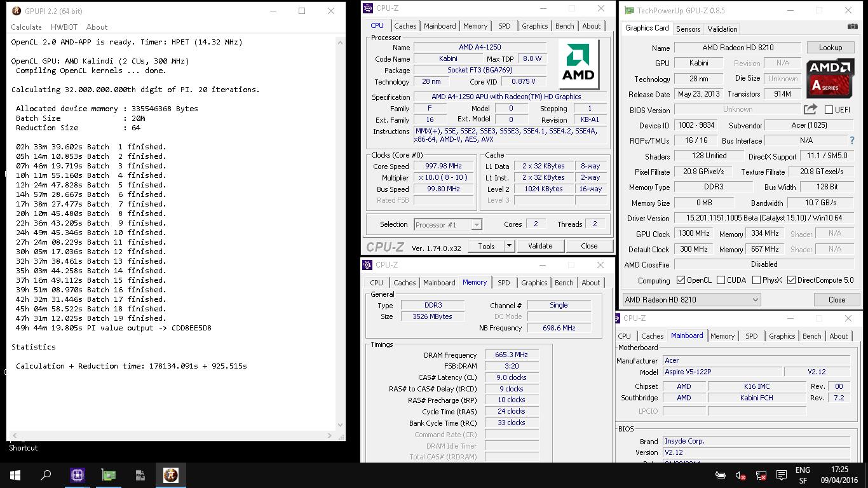Open the HWBOT menu in GPUPI

coord(64,27)
